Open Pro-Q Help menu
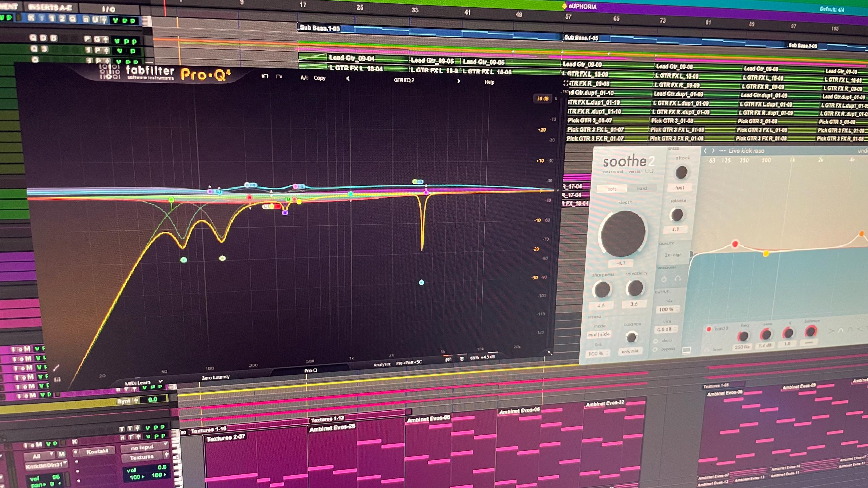Image resolution: width=868 pixels, height=488 pixels. click(x=489, y=82)
